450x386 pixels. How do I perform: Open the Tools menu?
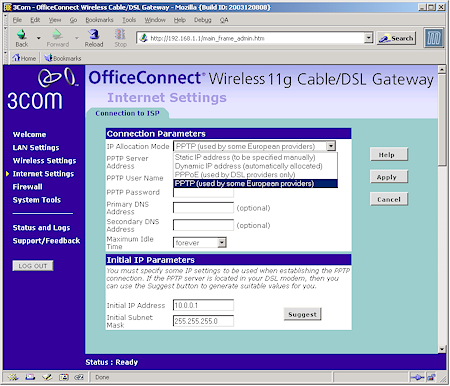point(129,20)
